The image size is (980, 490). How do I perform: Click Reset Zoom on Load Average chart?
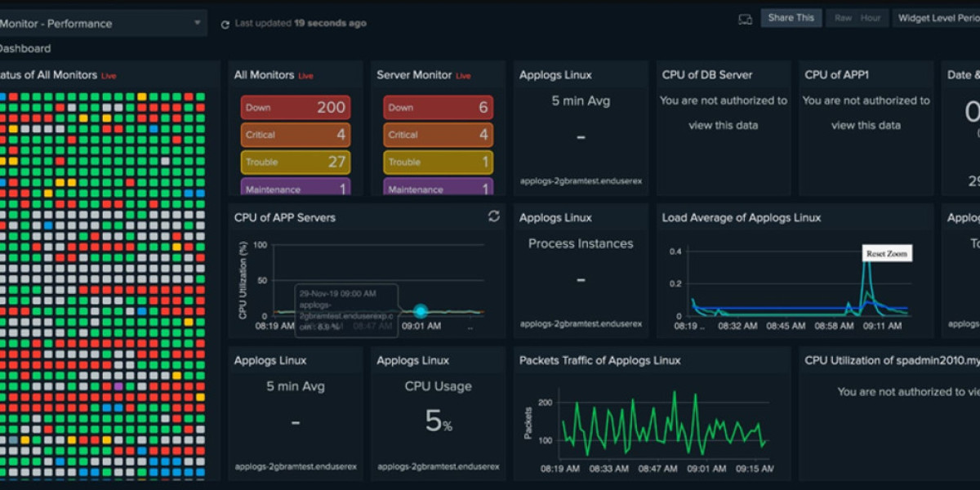887,254
